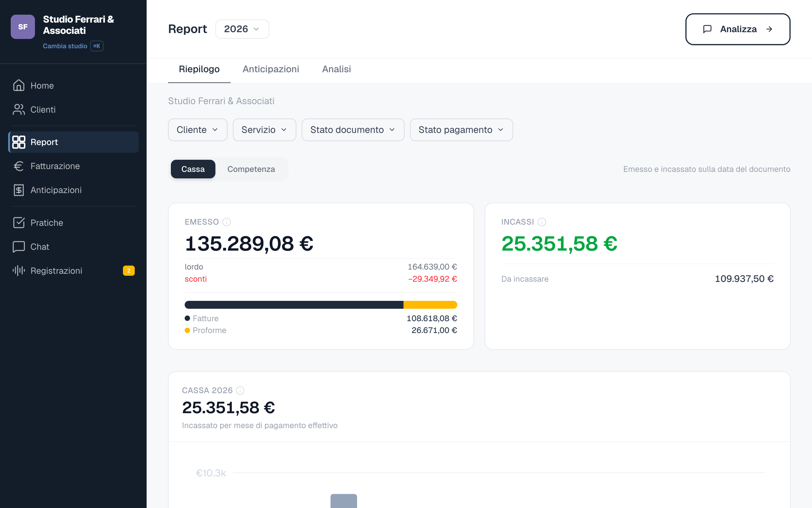Viewport: 812px width, 508px height.
Task: Click the yellow Proforme segment of bar
Action: [430, 305]
